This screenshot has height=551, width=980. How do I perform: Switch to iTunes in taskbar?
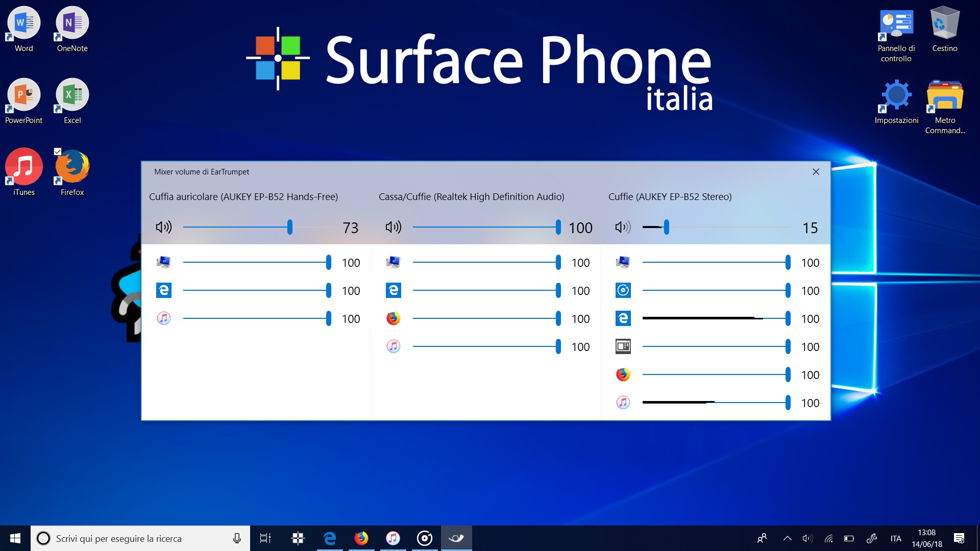coord(393,538)
